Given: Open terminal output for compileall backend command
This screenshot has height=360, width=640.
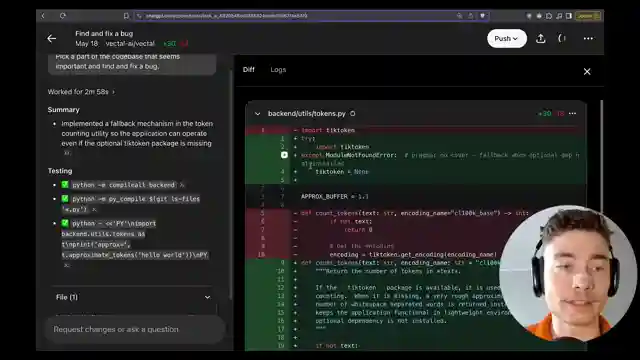Looking at the screenshot, I should coord(182,185).
